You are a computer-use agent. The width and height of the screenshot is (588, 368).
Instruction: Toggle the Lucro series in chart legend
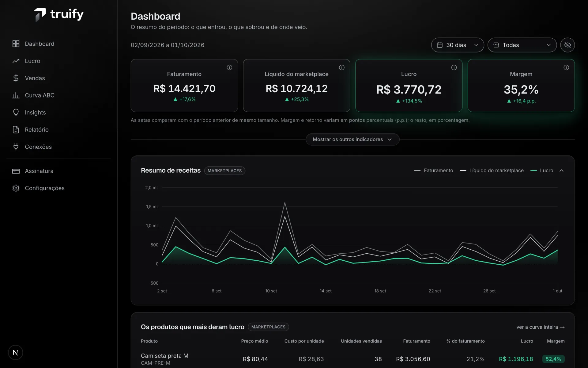(x=541, y=171)
